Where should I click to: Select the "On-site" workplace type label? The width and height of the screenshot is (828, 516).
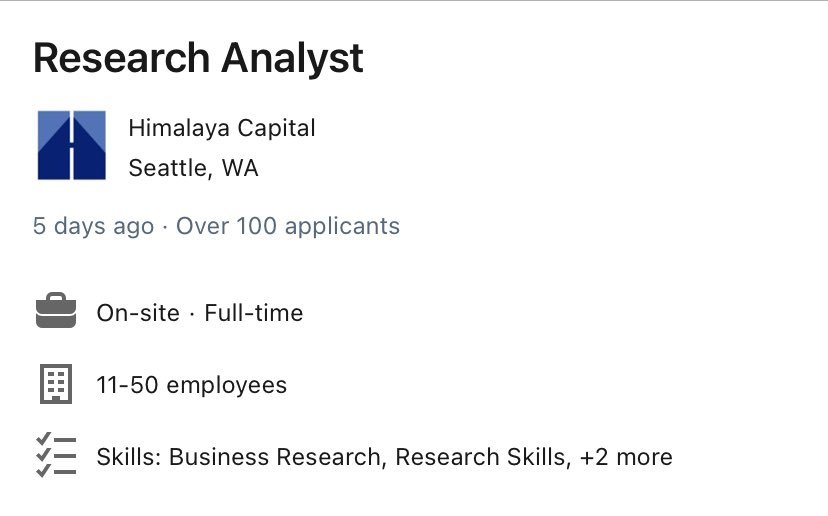pyautogui.click(x=138, y=313)
